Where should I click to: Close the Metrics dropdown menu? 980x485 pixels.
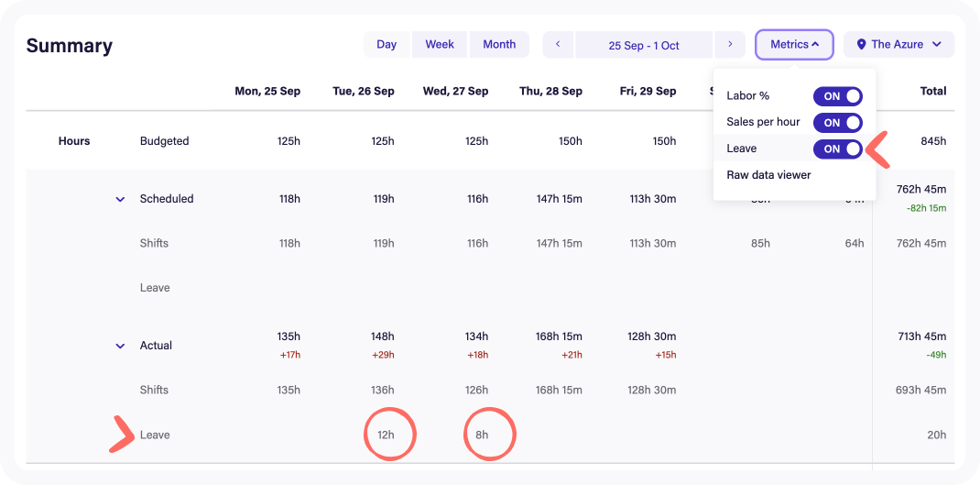(x=794, y=45)
